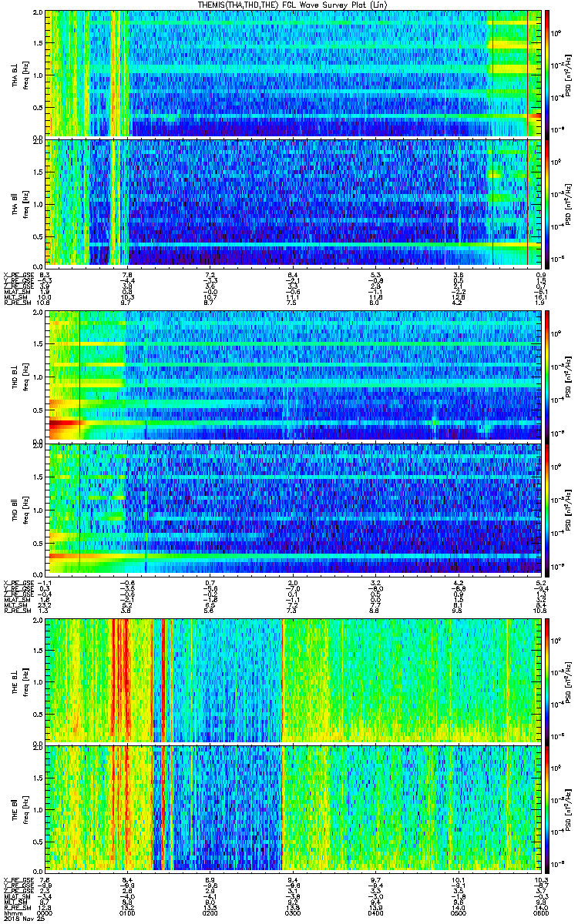This screenshot has width=578, height=924.
Task: Click the 0000 time tick label
Action: point(46,913)
